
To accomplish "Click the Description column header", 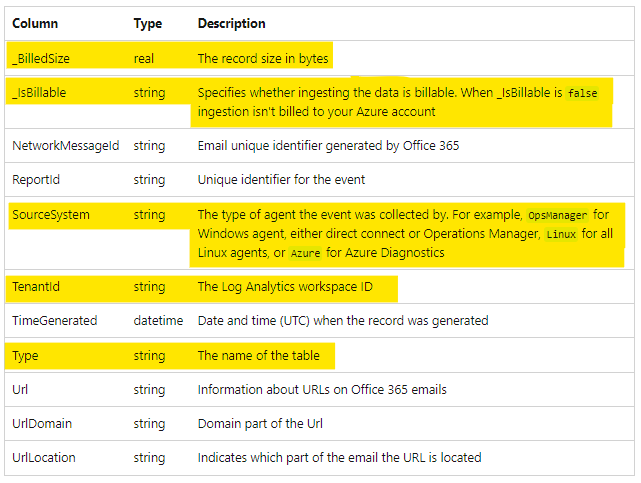I will coord(232,23).
